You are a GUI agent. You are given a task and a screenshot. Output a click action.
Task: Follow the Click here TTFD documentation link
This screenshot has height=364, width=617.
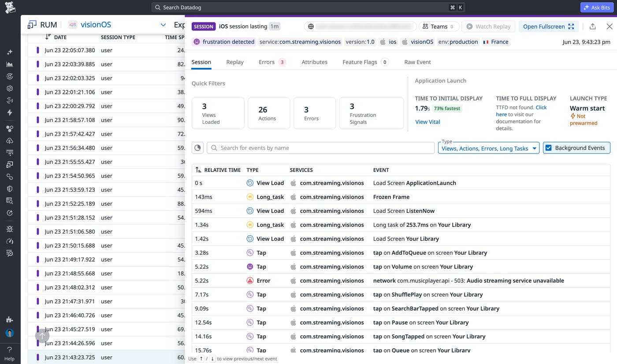(x=521, y=111)
